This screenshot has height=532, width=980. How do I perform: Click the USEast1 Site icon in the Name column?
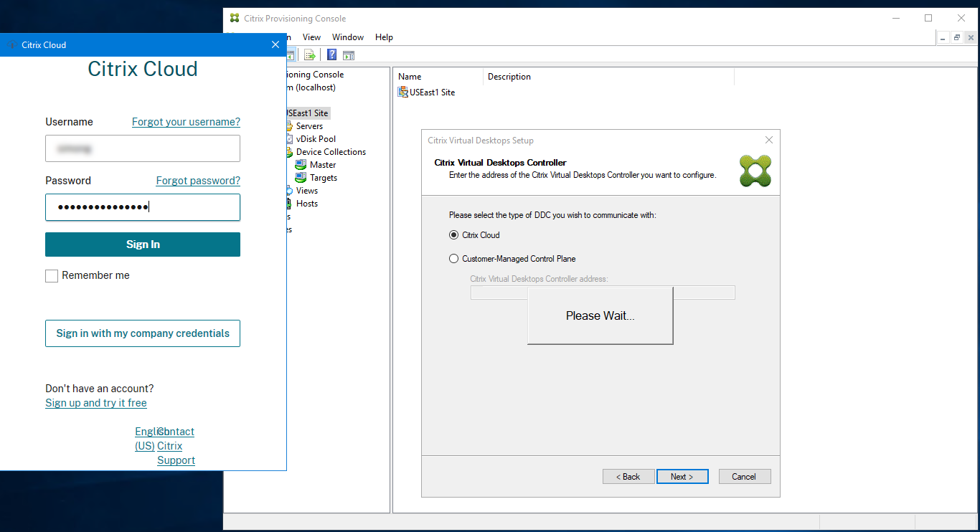coord(402,92)
